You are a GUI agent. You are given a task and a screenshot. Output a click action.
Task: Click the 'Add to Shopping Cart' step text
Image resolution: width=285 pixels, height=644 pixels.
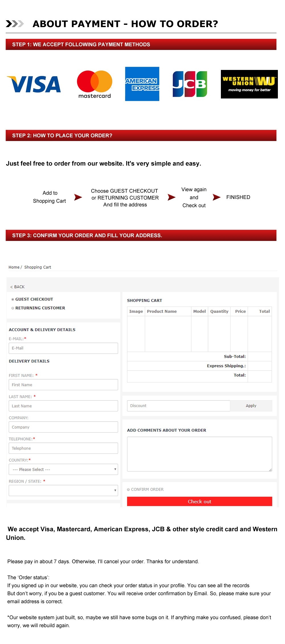click(50, 197)
